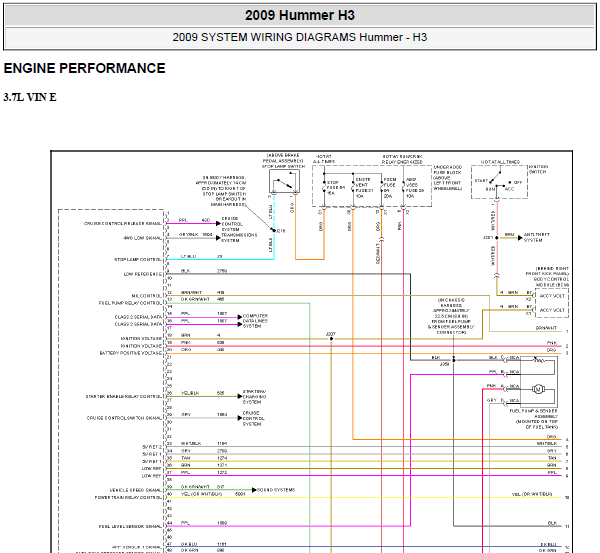
Task: Click the 'FUEL PUMP RELAY CONTROL' pin label
Action: [x=130, y=303]
